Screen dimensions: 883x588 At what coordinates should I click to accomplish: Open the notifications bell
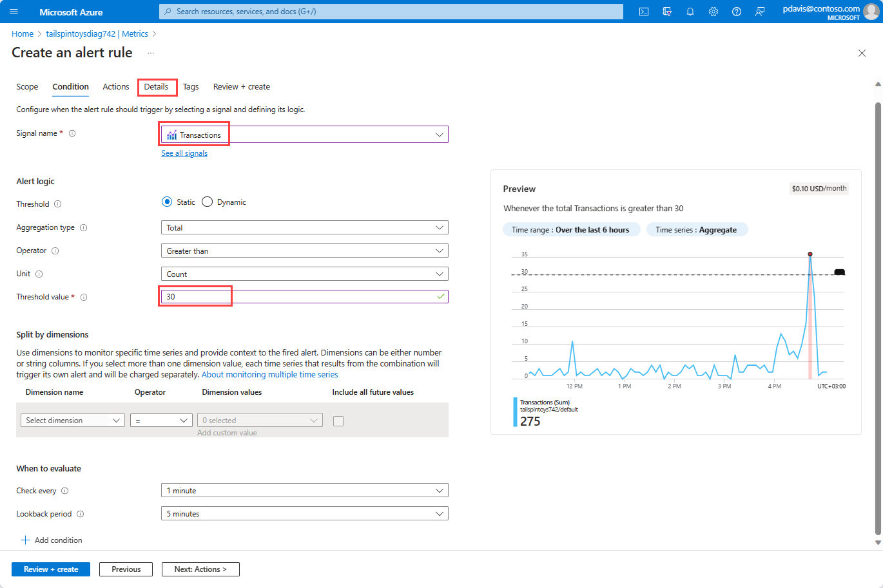[690, 12]
